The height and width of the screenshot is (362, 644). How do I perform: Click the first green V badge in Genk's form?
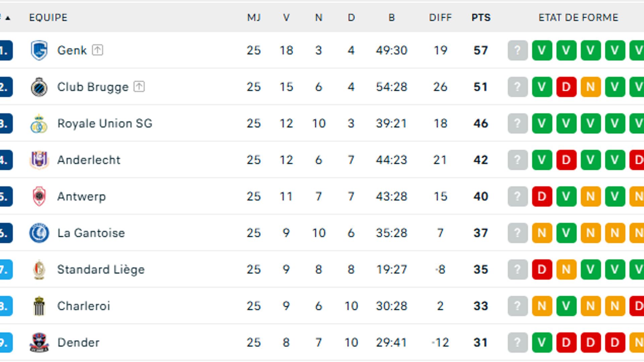coord(542,50)
